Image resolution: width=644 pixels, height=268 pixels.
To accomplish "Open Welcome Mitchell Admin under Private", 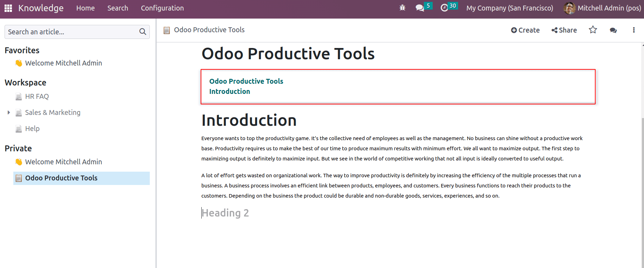I will coord(63,162).
